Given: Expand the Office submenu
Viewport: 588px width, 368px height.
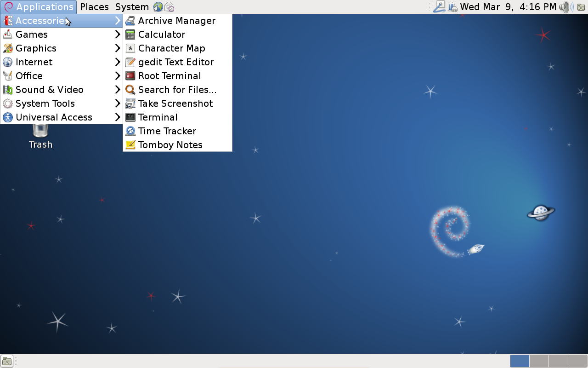Looking at the screenshot, I should [62, 76].
